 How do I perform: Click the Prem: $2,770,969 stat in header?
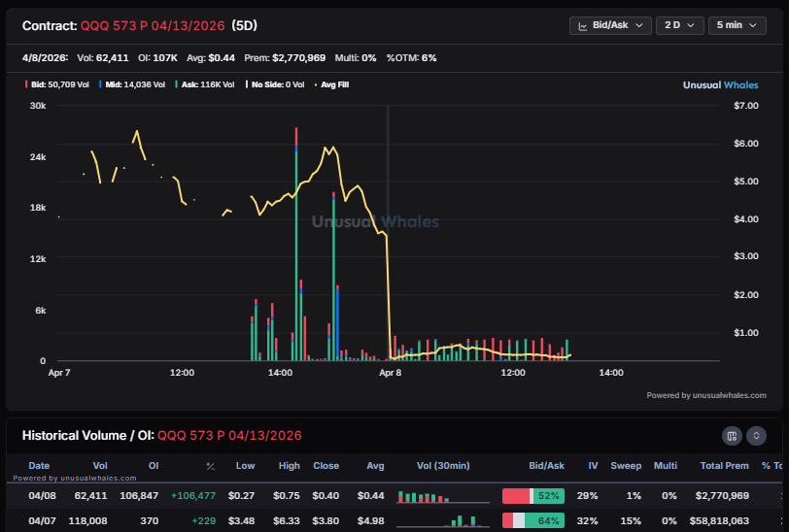pyautogui.click(x=285, y=58)
